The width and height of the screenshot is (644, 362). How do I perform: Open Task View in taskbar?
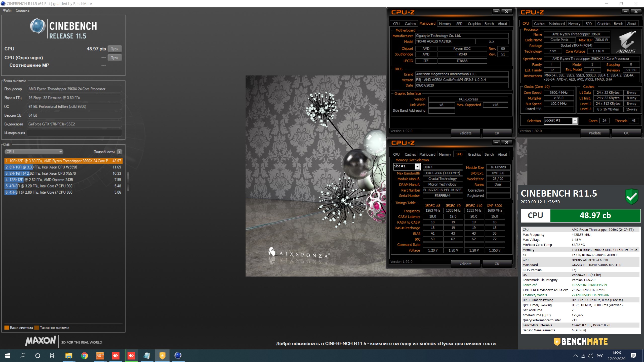[x=53, y=355]
